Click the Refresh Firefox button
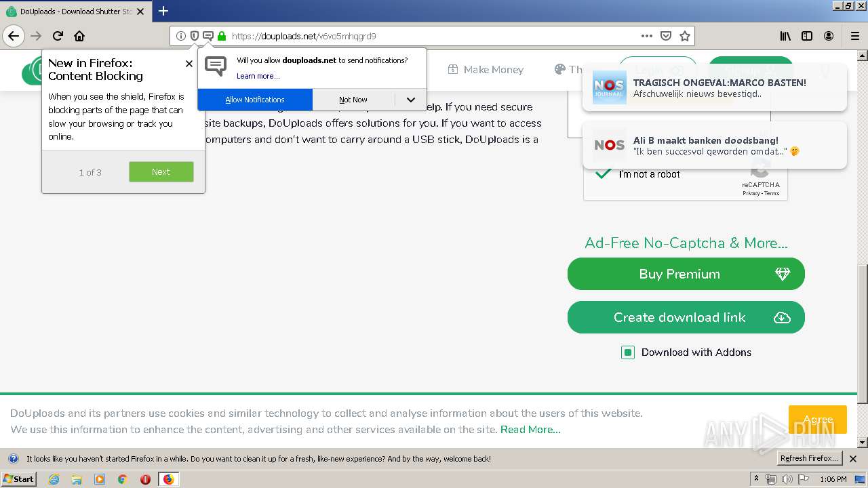The image size is (868, 488). pos(809,459)
